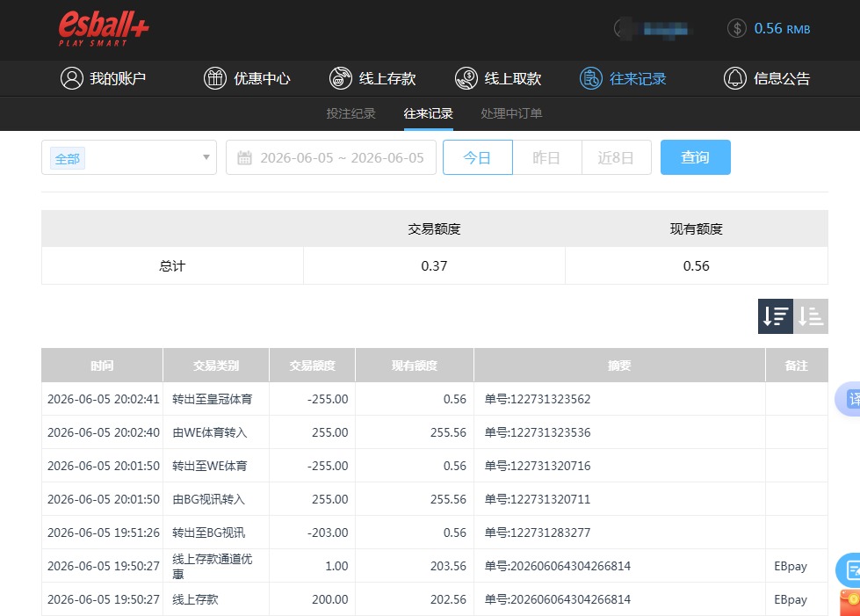This screenshot has height=616, width=860.
Task: Click order number 单号:122731320711
Action: coord(538,500)
